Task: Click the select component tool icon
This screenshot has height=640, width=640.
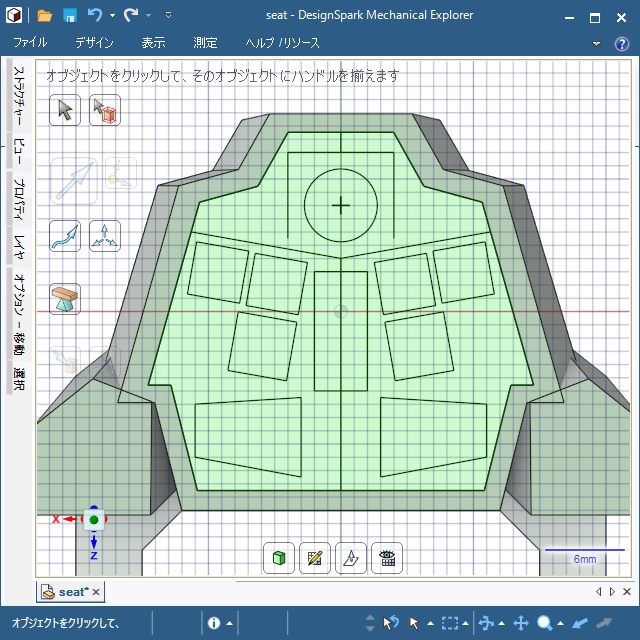Action: coord(105,110)
